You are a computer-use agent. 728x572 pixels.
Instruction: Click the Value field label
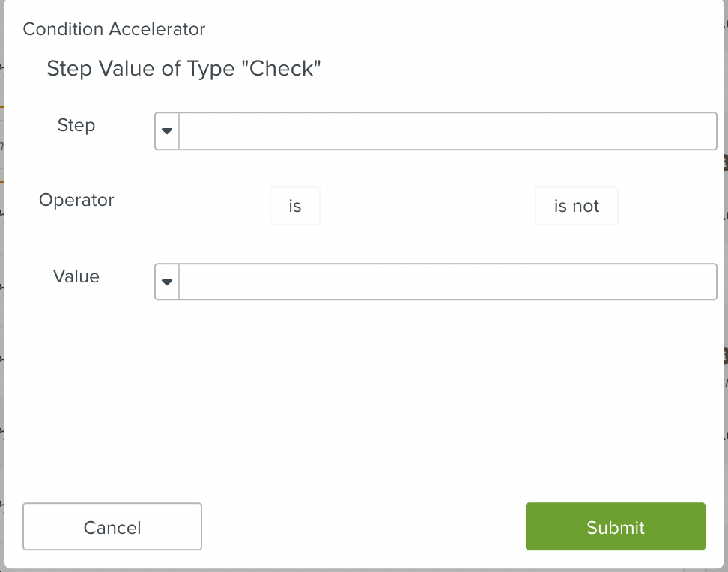(76, 276)
